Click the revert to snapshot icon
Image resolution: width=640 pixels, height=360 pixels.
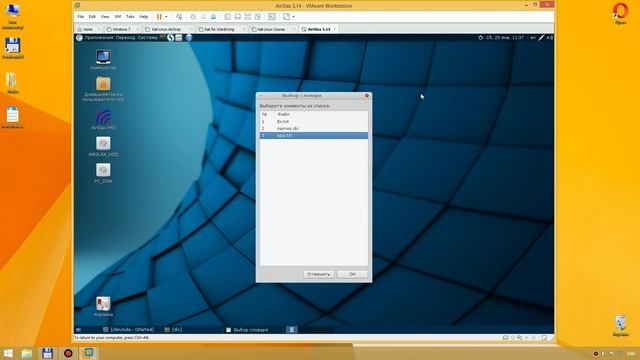(x=203, y=17)
